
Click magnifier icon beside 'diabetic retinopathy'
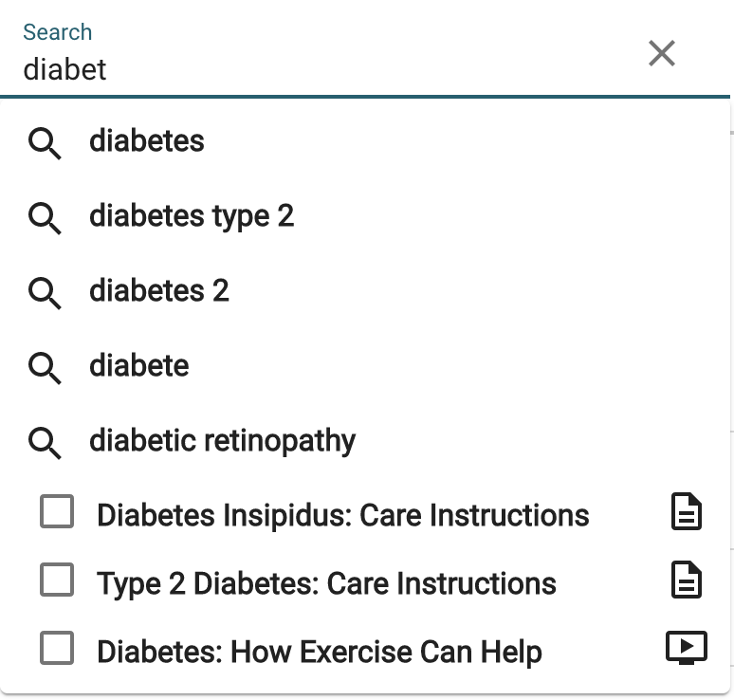click(x=45, y=443)
